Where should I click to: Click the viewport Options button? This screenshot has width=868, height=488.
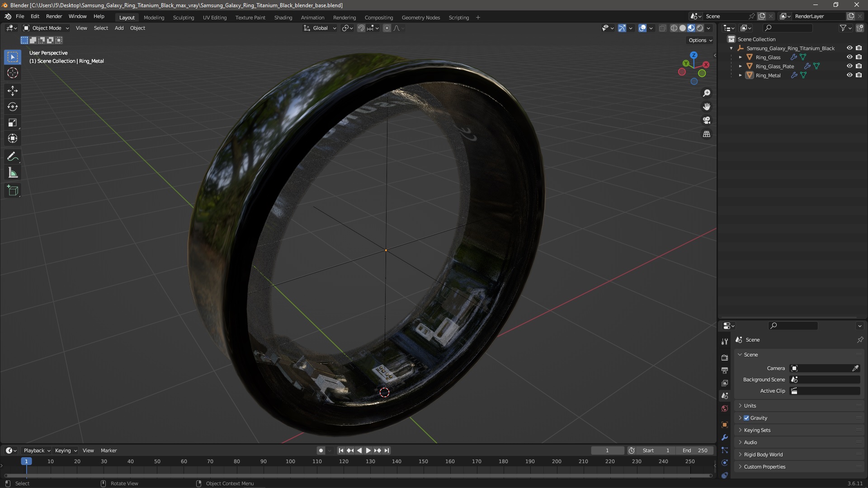[700, 40]
